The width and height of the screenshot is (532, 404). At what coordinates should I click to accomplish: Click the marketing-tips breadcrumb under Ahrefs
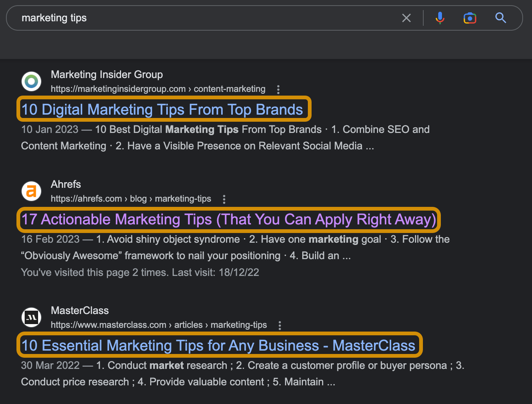[x=183, y=199]
